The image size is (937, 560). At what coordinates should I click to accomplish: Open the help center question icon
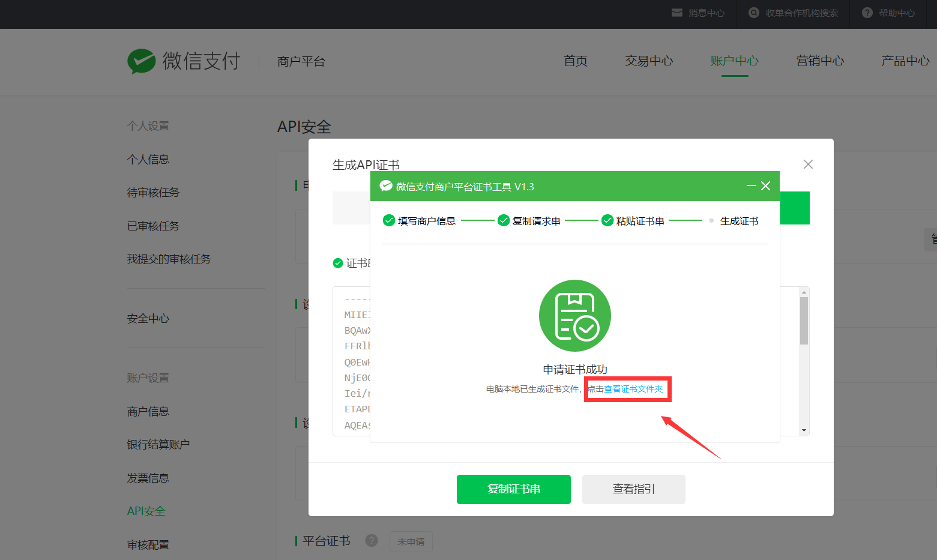click(867, 13)
